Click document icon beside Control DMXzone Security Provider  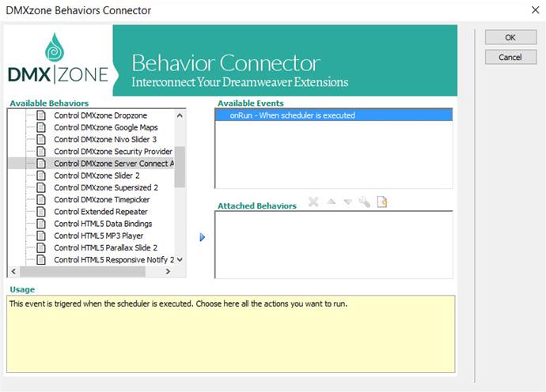(41, 151)
